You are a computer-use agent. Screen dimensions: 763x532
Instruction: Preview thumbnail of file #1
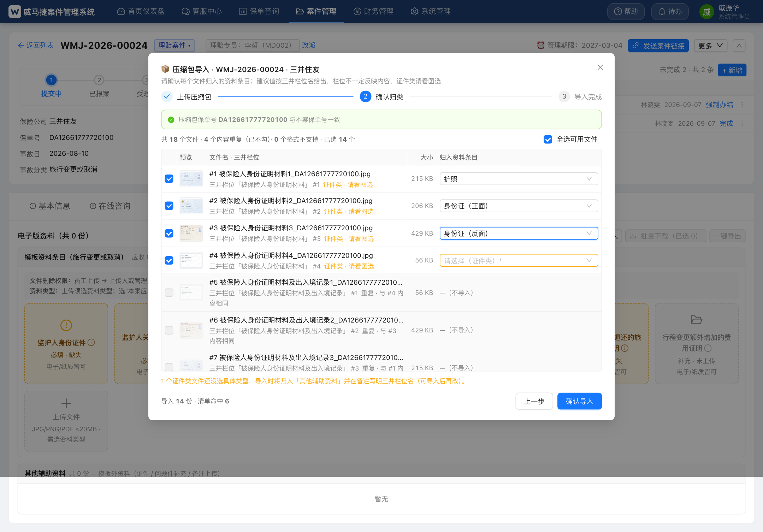(x=191, y=179)
